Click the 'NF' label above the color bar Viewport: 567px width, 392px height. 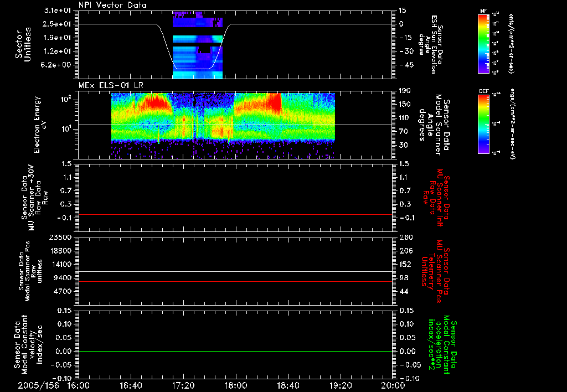483,11
